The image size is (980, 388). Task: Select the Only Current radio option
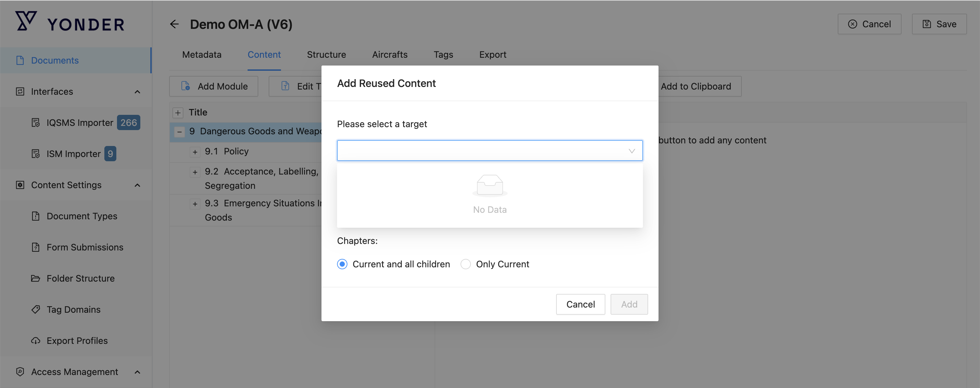coord(465,264)
